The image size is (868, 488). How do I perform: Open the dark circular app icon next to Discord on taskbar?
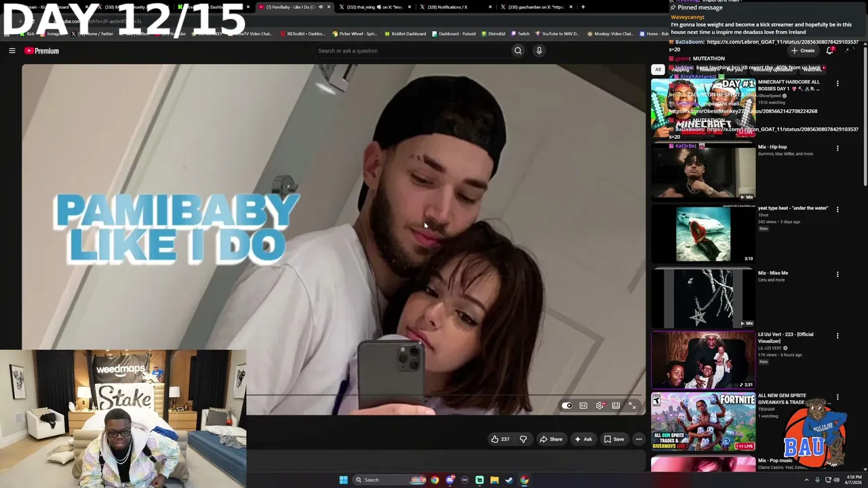(x=465, y=480)
